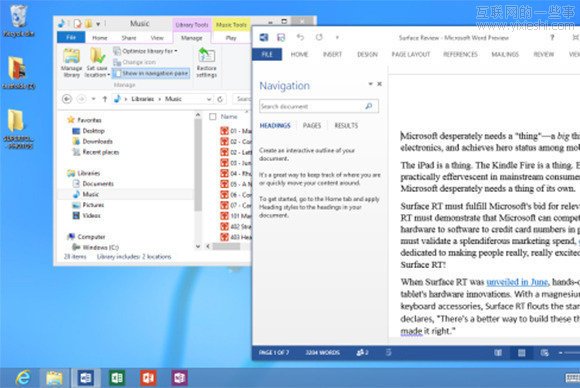Open Word Customize Quick Access Toolbar arrow
The image size is (580, 388).
pyautogui.click(x=337, y=37)
